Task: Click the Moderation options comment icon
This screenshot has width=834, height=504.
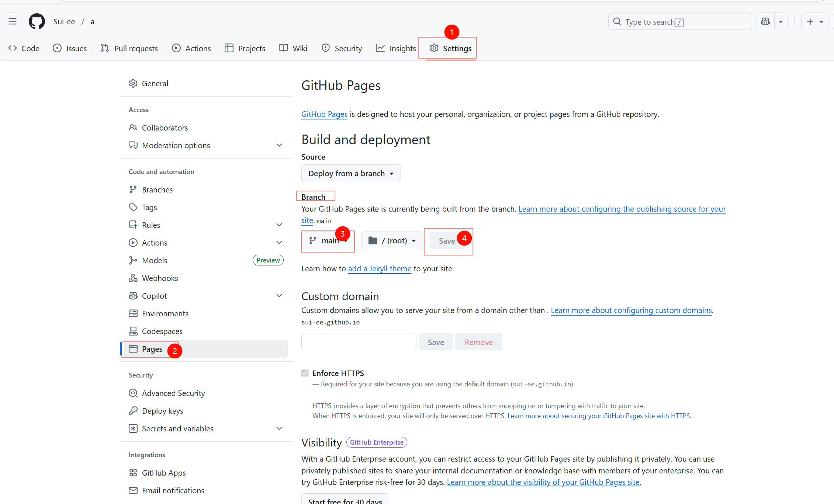Action: 133,145
